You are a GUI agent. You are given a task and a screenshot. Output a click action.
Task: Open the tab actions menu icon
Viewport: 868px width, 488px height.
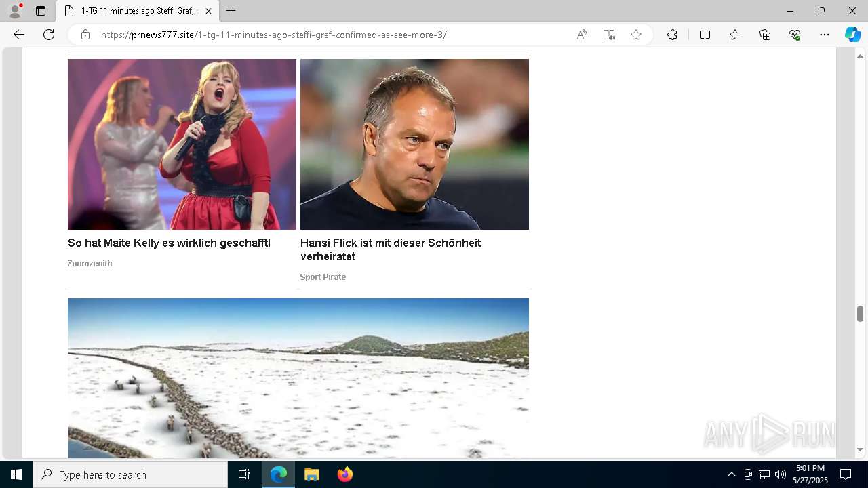(x=41, y=11)
